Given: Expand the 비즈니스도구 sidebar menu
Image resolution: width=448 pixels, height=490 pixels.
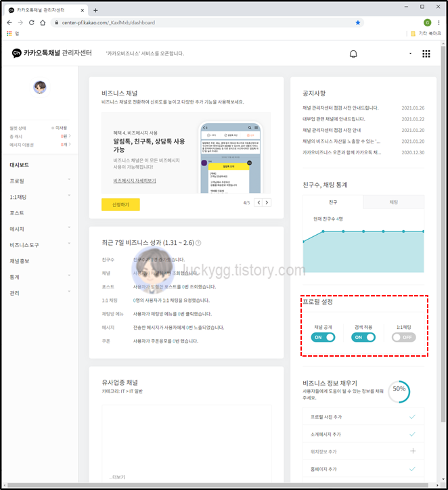Looking at the screenshot, I should [69, 244].
